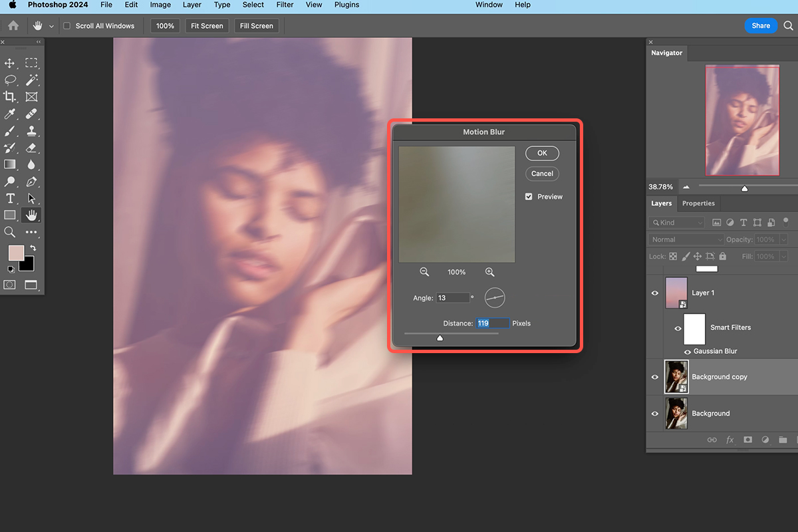798x532 pixels.
Task: Lock all layer properties with padlock
Action: [723, 256]
